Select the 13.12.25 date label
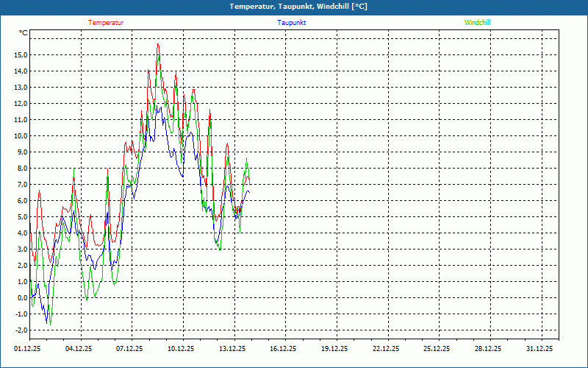588x368 pixels. (232, 350)
